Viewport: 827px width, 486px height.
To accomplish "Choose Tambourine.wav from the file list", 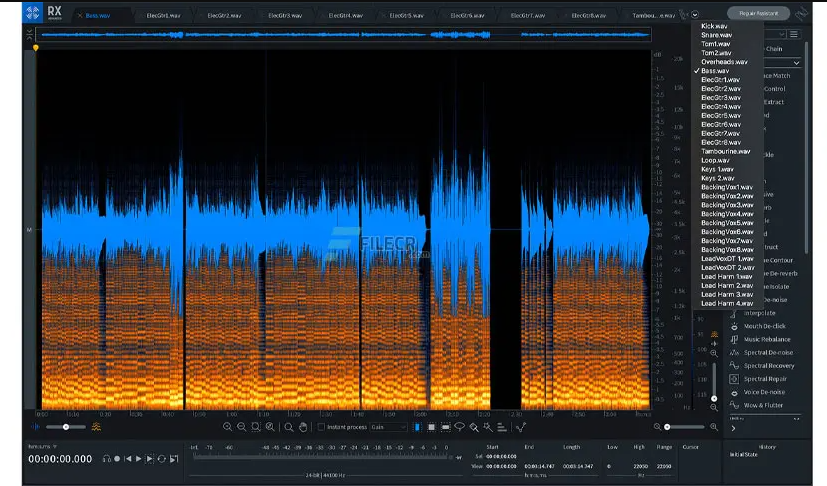I will pos(726,151).
